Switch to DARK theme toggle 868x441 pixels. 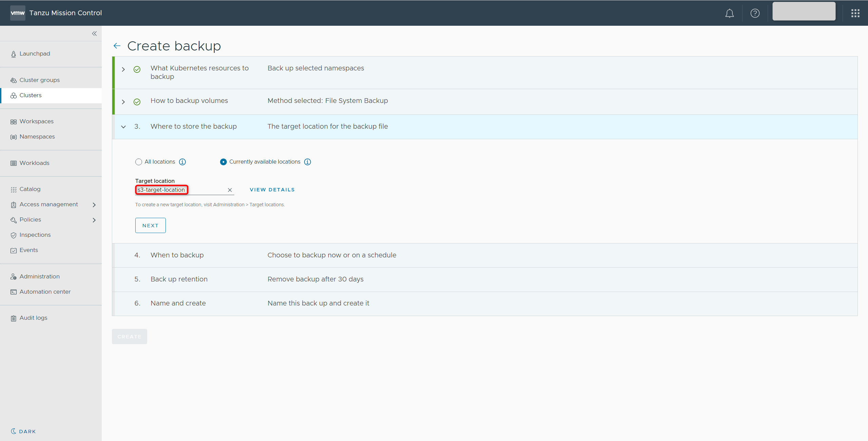click(x=23, y=431)
